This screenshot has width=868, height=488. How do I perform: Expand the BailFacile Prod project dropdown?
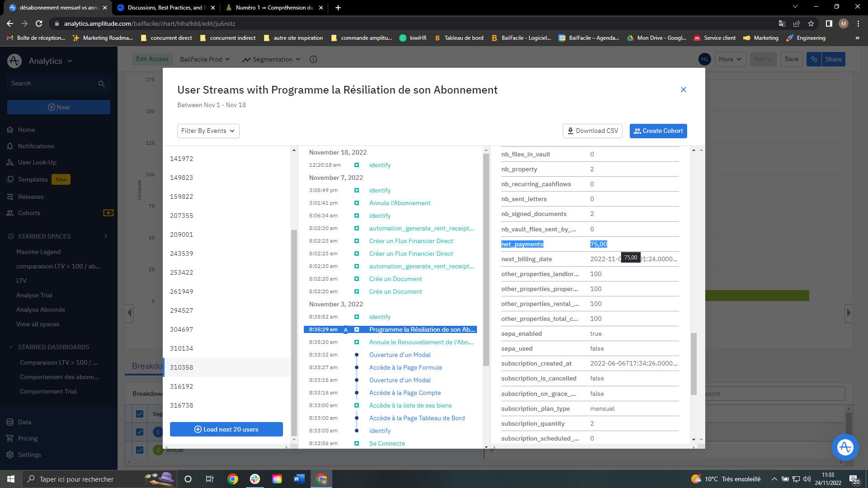(x=205, y=59)
